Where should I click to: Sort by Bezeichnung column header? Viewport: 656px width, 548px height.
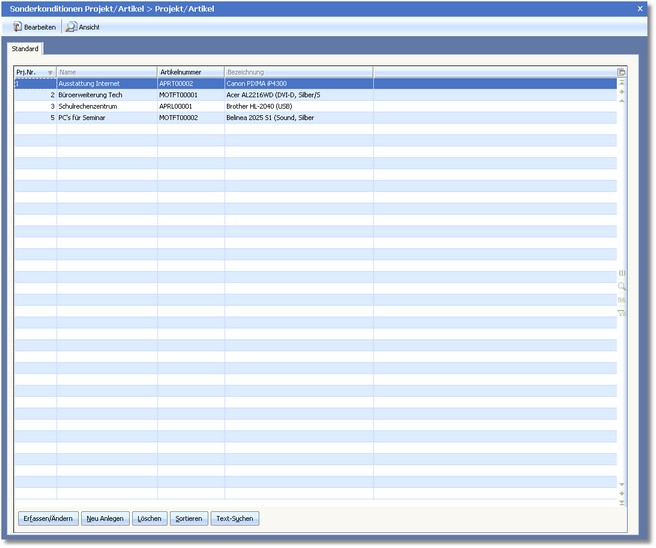click(298, 72)
